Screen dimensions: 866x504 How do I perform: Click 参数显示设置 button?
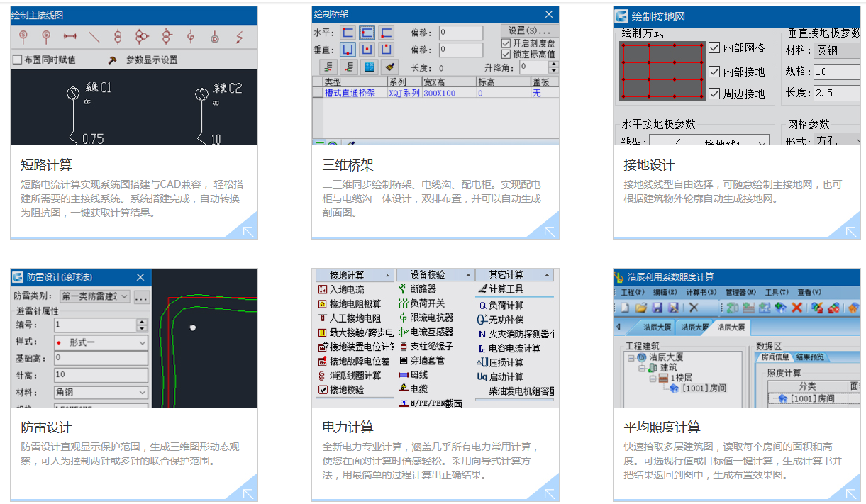pyautogui.click(x=152, y=60)
